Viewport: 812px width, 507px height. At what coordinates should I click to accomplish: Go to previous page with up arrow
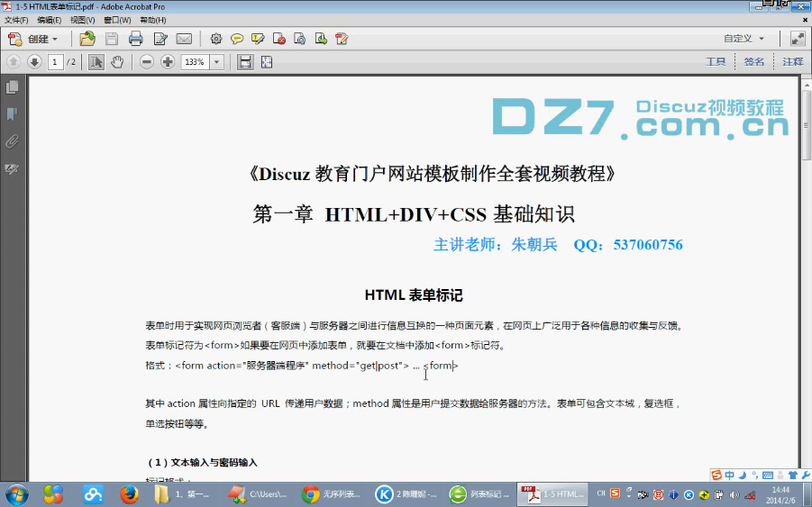point(14,62)
